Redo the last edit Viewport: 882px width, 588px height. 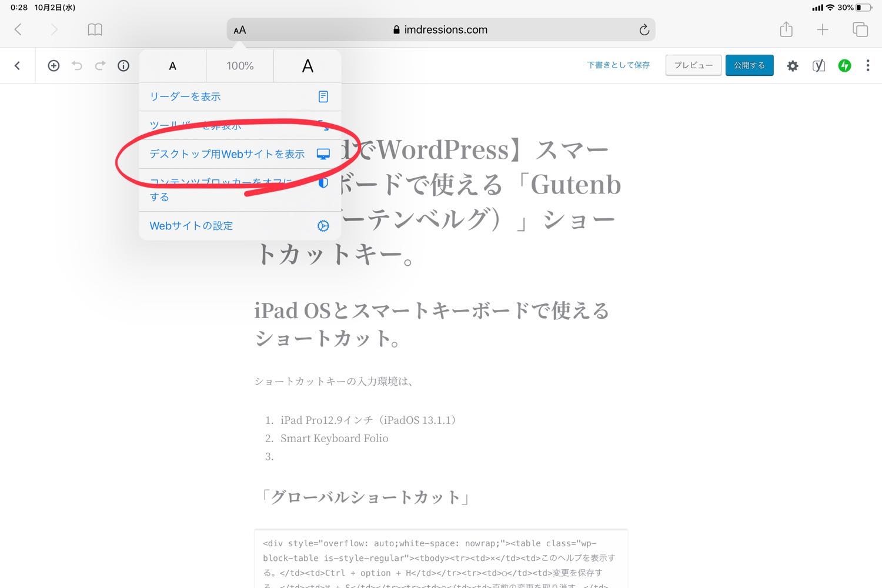click(101, 66)
